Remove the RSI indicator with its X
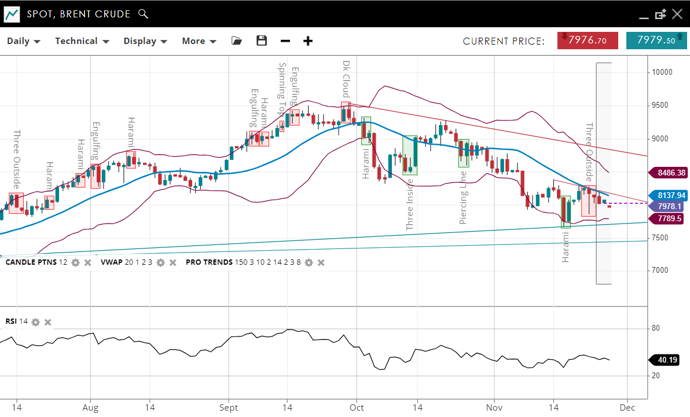 click(x=48, y=322)
